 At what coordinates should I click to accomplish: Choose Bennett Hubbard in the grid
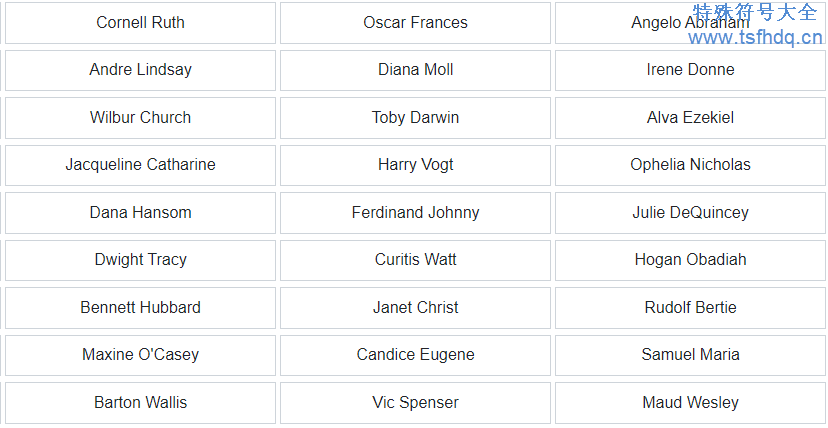[x=140, y=308]
